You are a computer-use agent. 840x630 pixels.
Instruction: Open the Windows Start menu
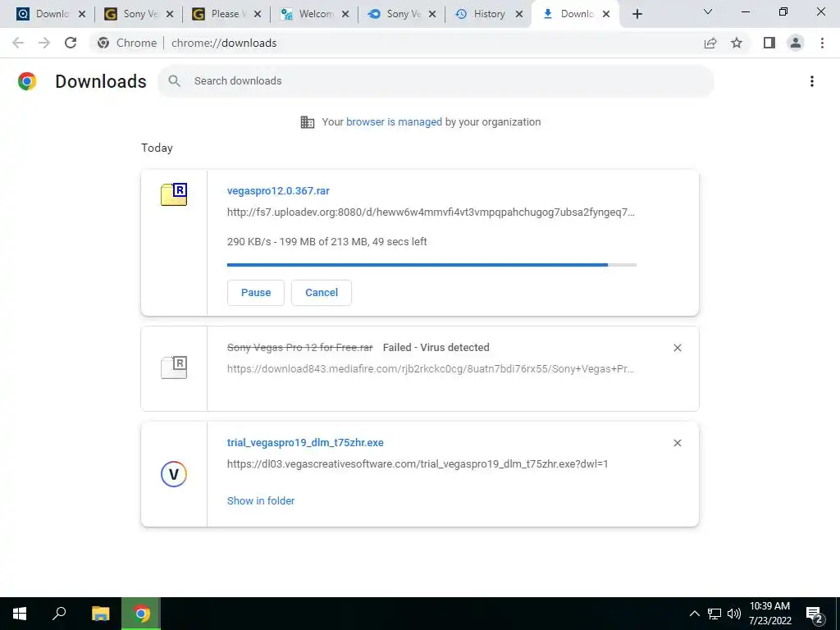point(20,614)
